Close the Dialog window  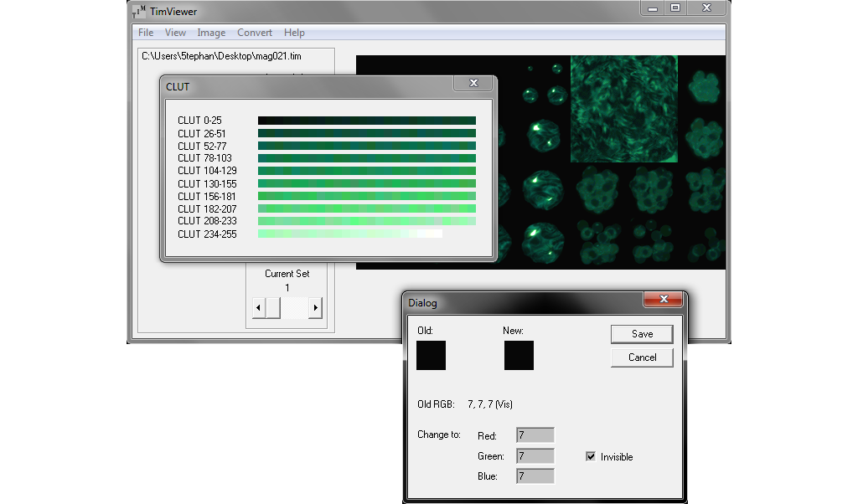[x=664, y=299]
